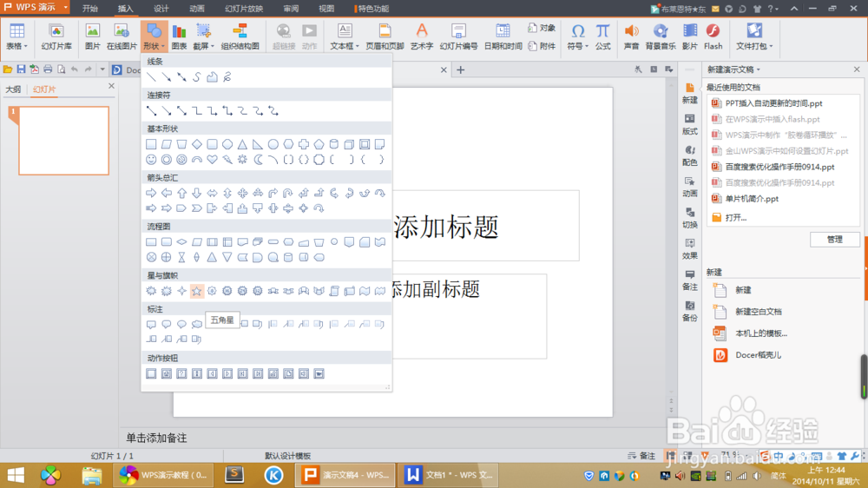Viewport: 868px width, 488px height.
Task: Expand the Text Box dropdown
Action: tap(357, 47)
